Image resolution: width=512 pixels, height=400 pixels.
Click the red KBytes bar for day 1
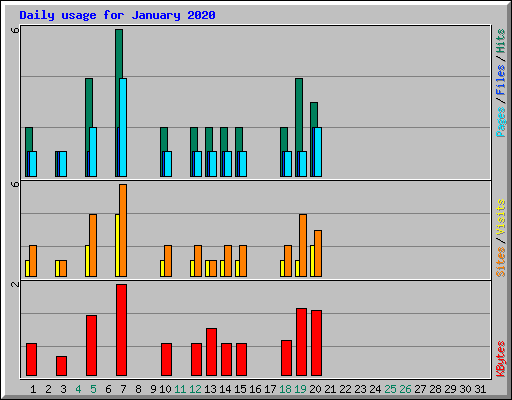[x=31, y=359]
